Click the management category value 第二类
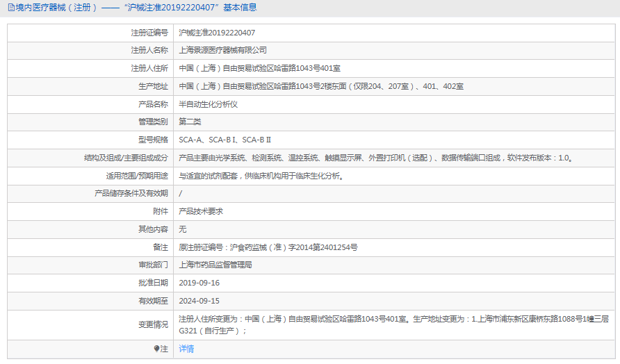The width and height of the screenshot is (620, 364). click(190, 122)
